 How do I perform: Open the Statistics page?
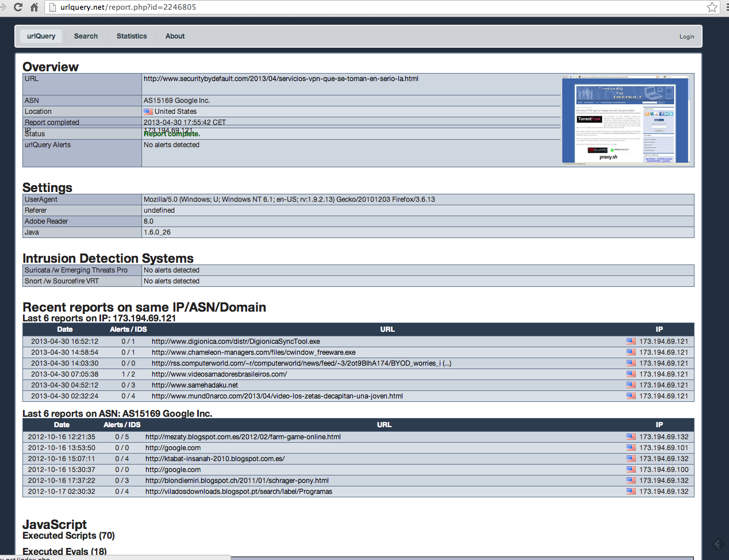[131, 36]
